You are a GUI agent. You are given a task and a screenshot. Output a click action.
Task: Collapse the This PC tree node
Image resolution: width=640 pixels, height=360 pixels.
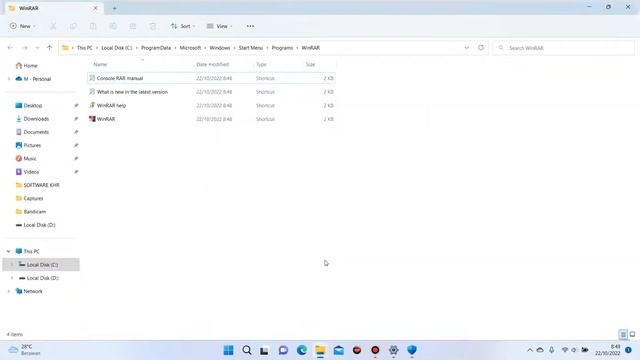tap(9, 251)
